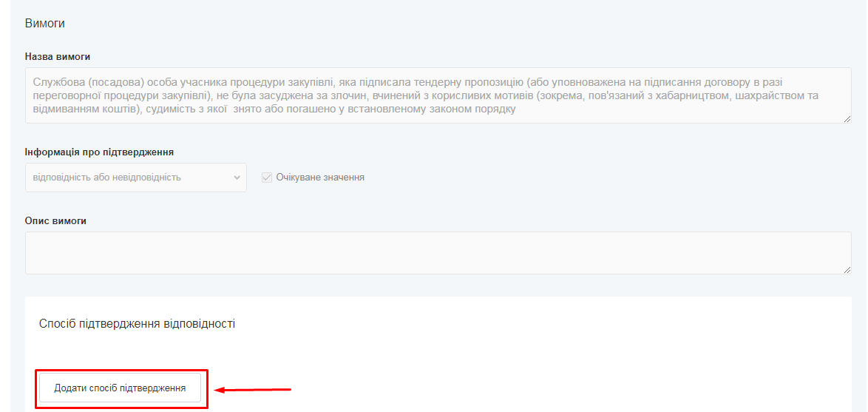This screenshot has height=412, width=868.
Task: Click the Спосіб підтвердження відповідності heading
Action: (x=137, y=324)
